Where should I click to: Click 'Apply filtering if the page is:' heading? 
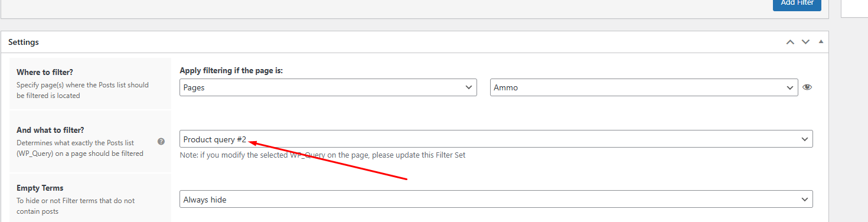tap(231, 71)
